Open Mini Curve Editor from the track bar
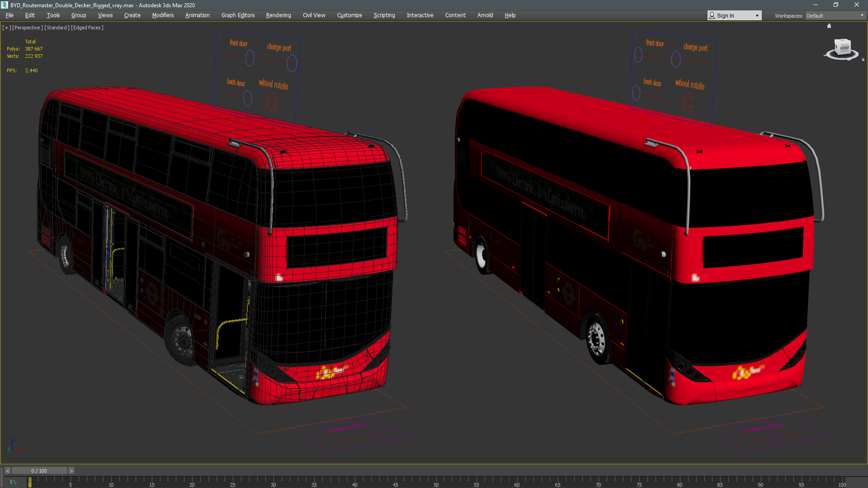 click(x=13, y=482)
